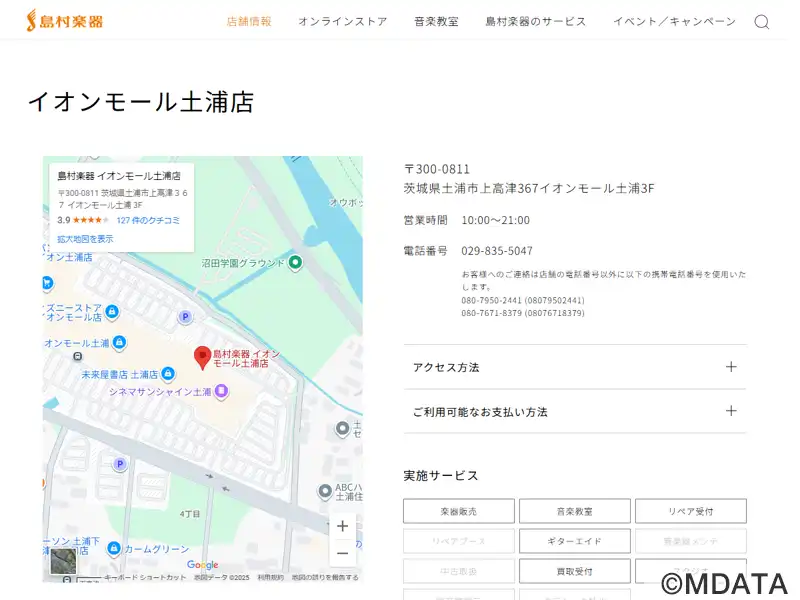800x600 pixels.
Task: Click the 島村楽器 logo
Action: coord(65,21)
